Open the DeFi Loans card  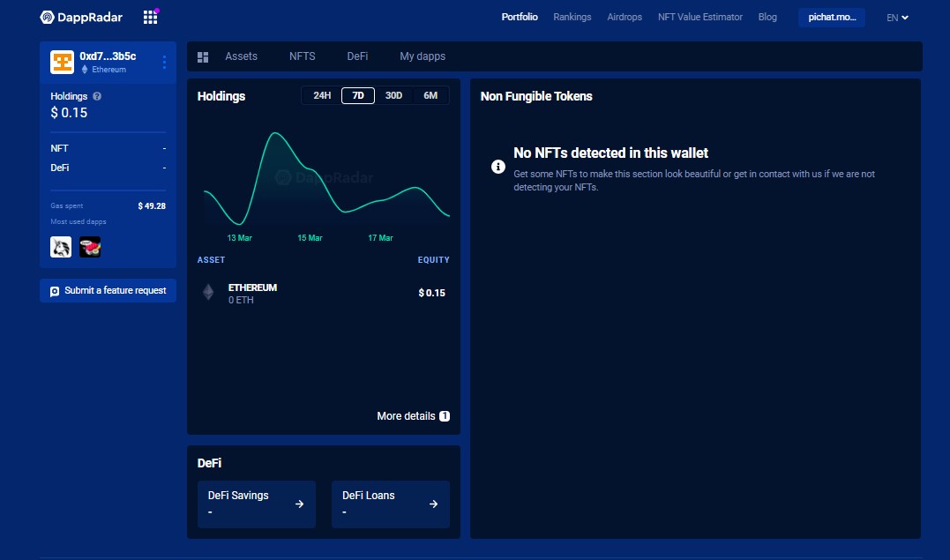[391, 504]
